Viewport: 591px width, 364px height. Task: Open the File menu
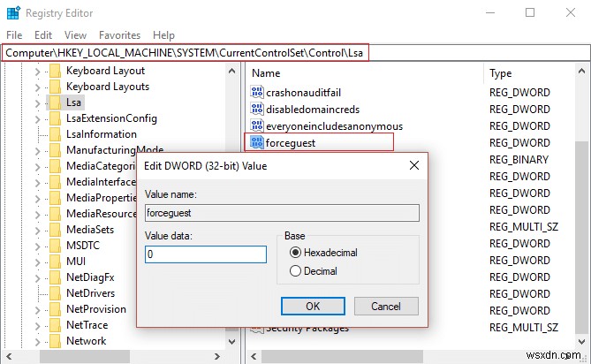click(14, 35)
